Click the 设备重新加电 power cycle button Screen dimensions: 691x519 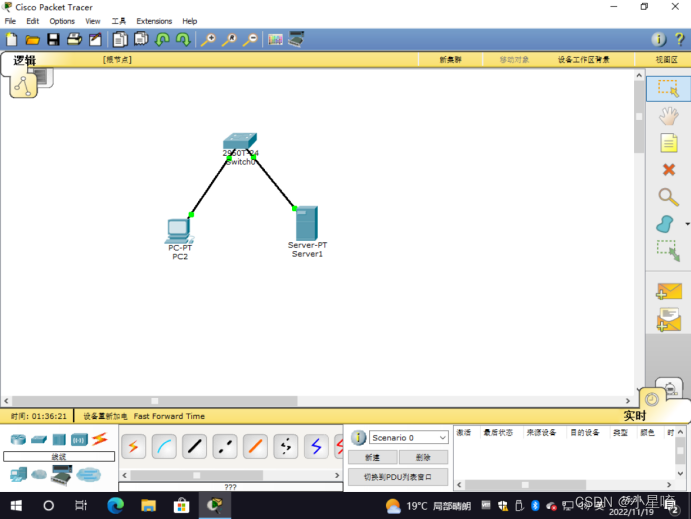tap(105, 416)
